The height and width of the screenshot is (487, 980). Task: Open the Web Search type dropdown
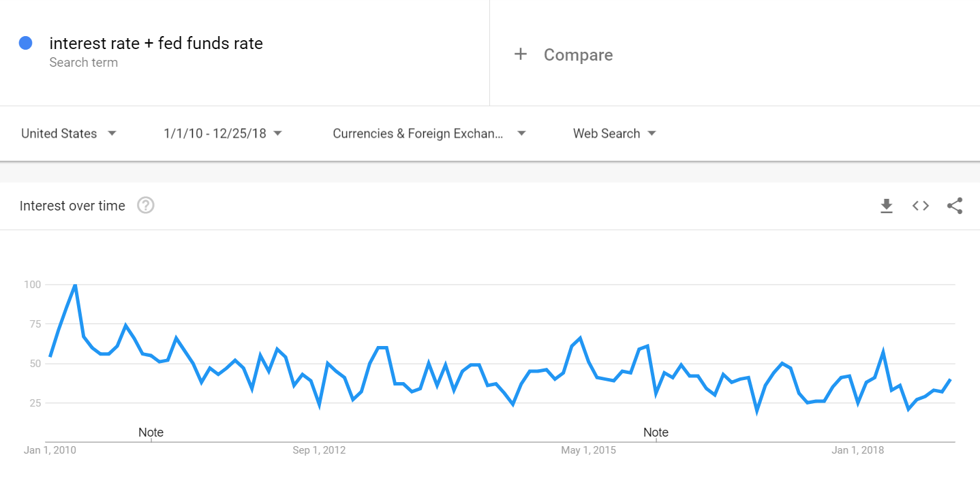pos(613,133)
